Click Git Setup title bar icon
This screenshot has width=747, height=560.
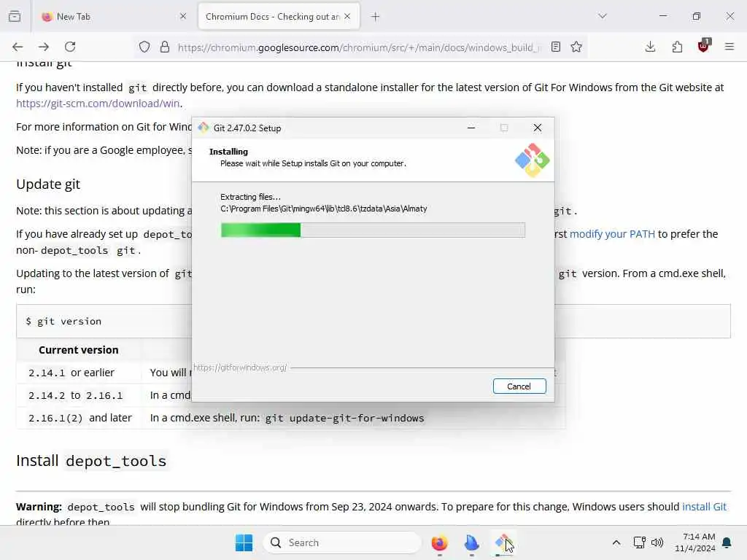(x=204, y=128)
